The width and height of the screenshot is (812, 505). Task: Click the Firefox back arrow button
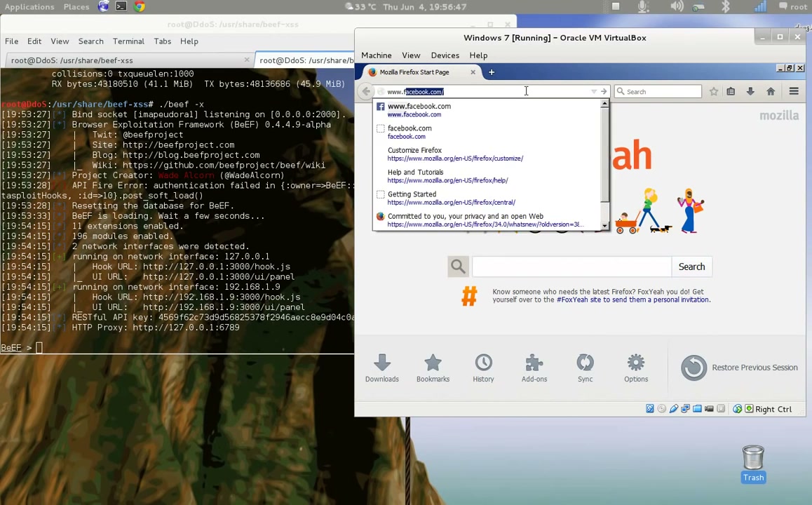point(366,92)
